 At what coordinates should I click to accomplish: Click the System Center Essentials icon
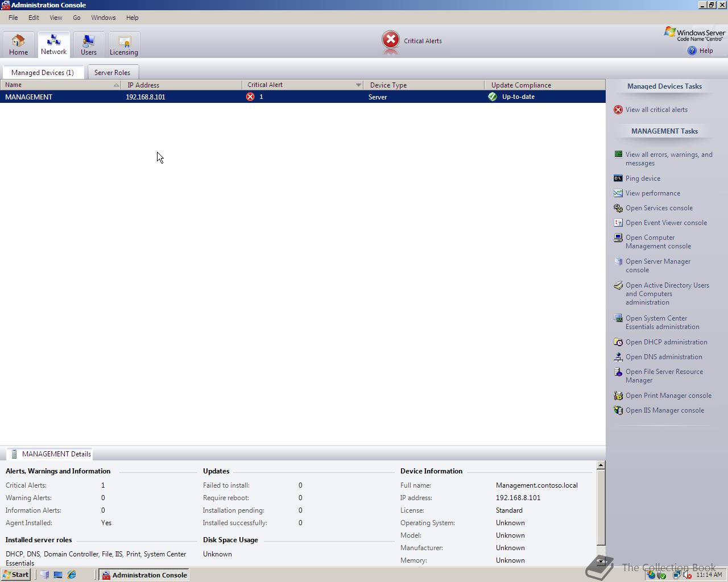618,319
